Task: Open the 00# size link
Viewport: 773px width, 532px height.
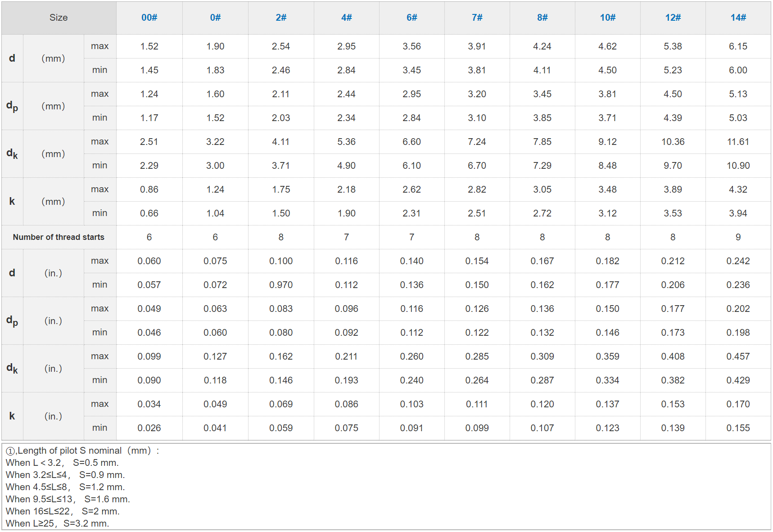Action: 149,18
